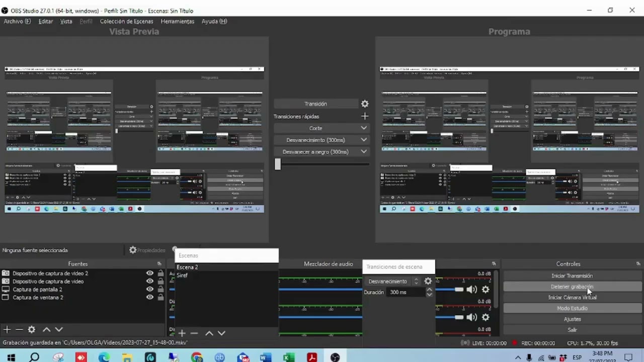Expand the Desvanecer a negro (300ms) dropdown
This screenshot has width=644, height=362.
[x=364, y=151]
